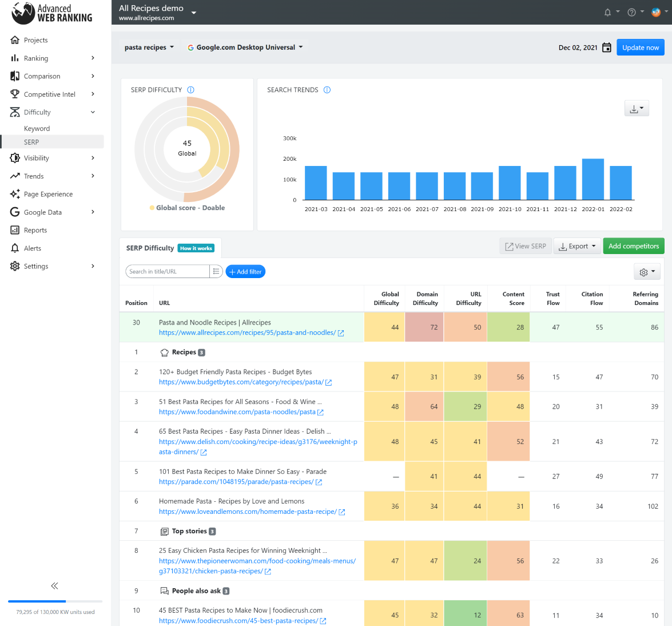Image resolution: width=672 pixels, height=626 pixels.
Task: Click the Update now button
Action: tap(641, 47)
